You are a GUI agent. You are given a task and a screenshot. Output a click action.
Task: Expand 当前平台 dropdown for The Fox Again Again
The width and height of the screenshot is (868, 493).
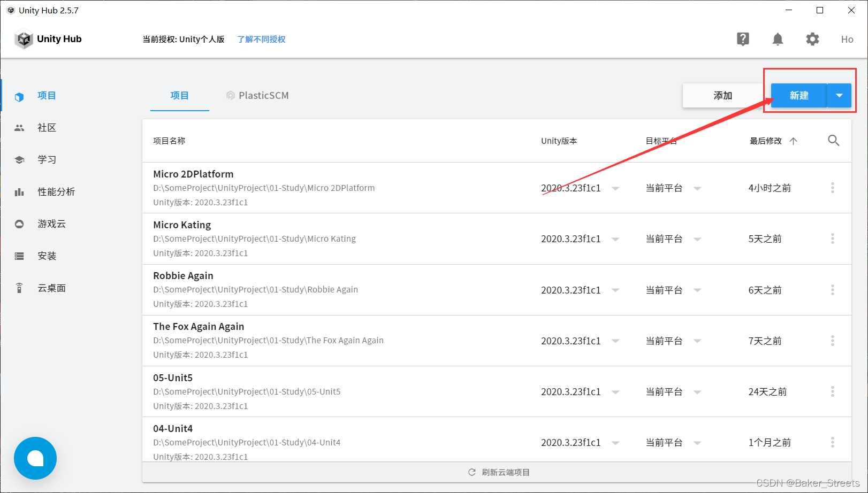tap(697, 341)
